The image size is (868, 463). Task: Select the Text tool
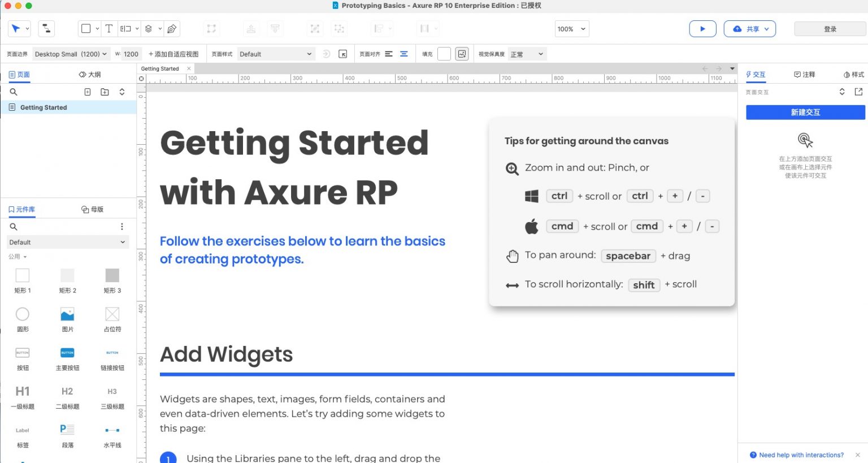(108, 28)
